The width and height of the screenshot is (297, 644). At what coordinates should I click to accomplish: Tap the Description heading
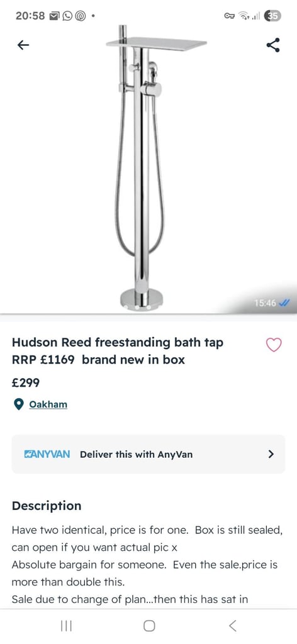coord(47,506)
